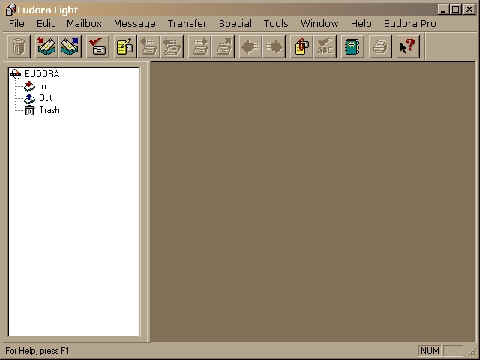This screenshot has width=480, height=360.
Task: Open the Transfer menu
Action: pyautogui.click(x=187, y=23)
